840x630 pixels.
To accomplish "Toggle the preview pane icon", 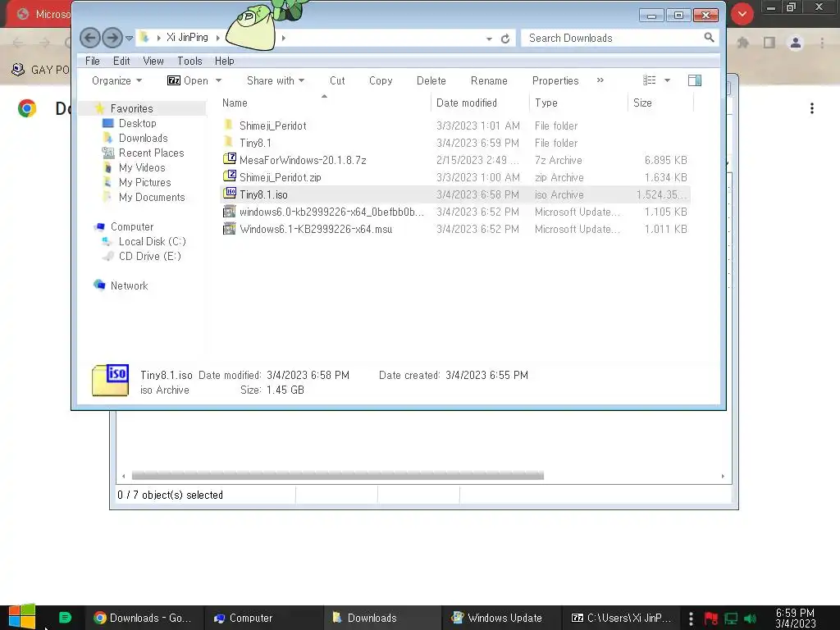I will click(695, 80).
